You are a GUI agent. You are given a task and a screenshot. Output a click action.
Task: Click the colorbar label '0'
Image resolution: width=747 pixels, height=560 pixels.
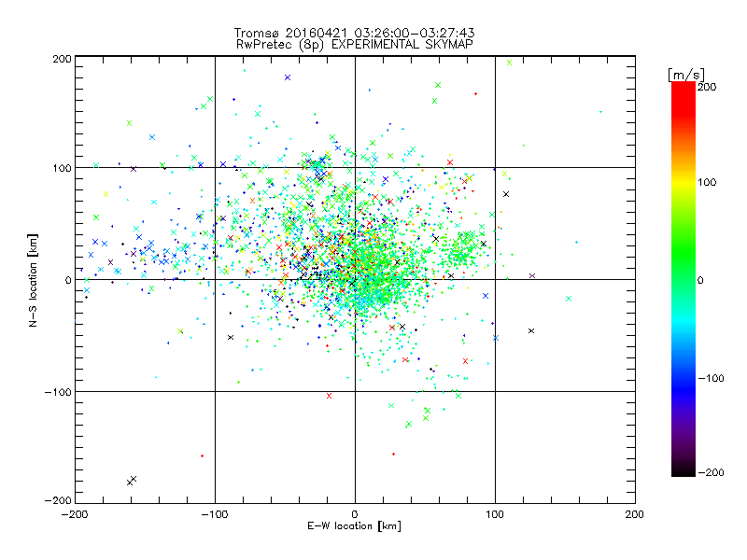[x=700, y=280]
